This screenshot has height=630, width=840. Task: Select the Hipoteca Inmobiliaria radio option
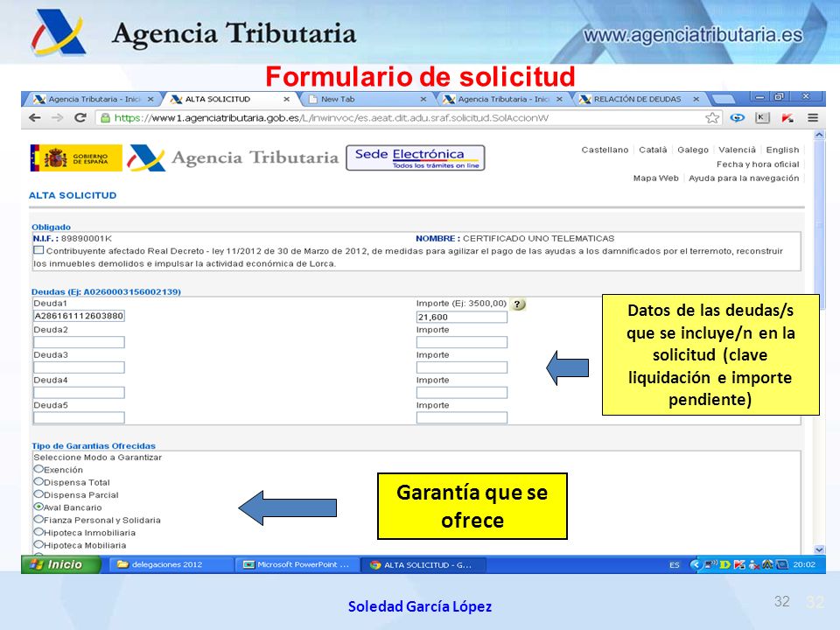38,531
